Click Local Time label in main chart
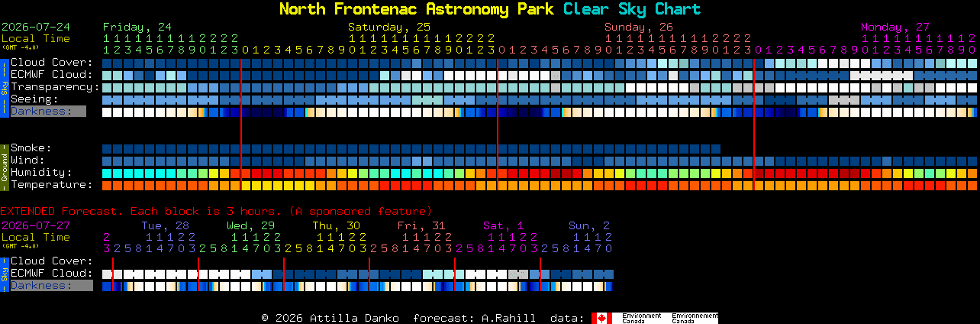 pos(36,38)
